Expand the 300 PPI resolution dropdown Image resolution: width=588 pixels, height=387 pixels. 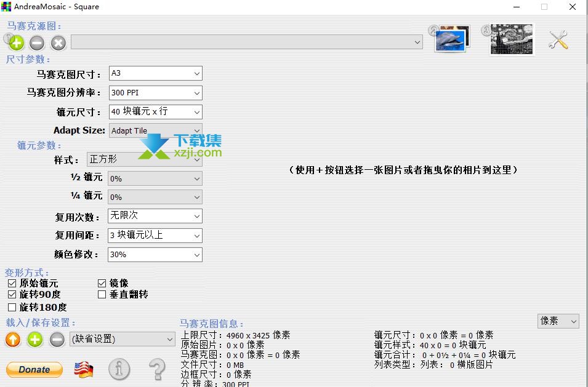[156, 93]
